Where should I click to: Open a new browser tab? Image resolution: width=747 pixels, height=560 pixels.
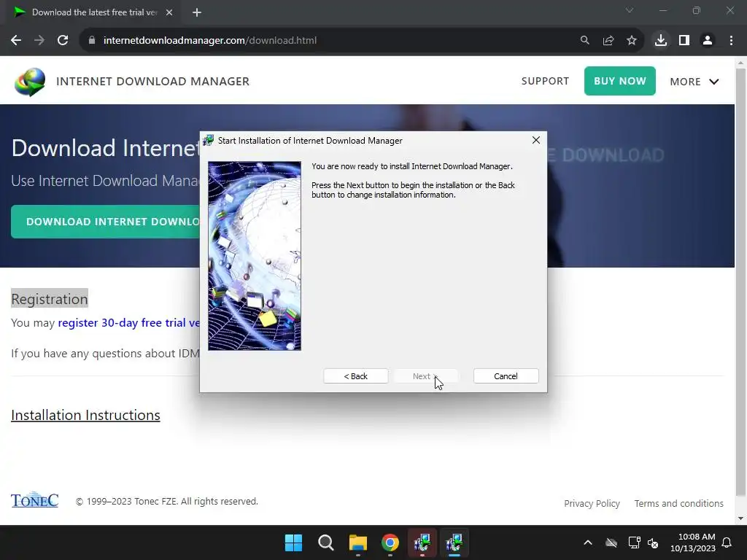pyautogui.click(x=197, y=12)
